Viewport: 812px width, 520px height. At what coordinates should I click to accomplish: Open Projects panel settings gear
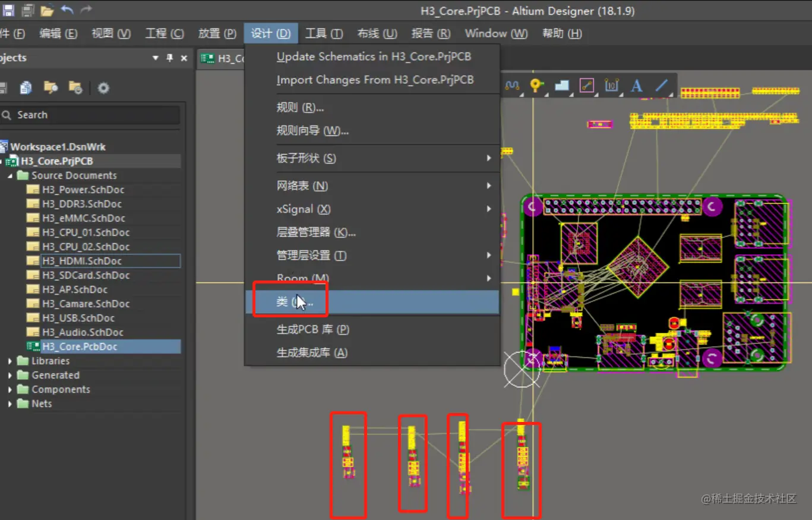tap(103, 88)
